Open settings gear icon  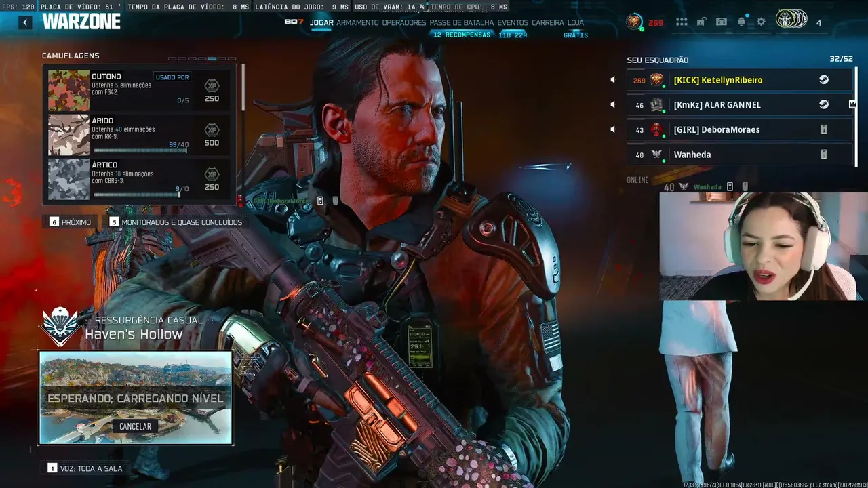click(761, 22)
